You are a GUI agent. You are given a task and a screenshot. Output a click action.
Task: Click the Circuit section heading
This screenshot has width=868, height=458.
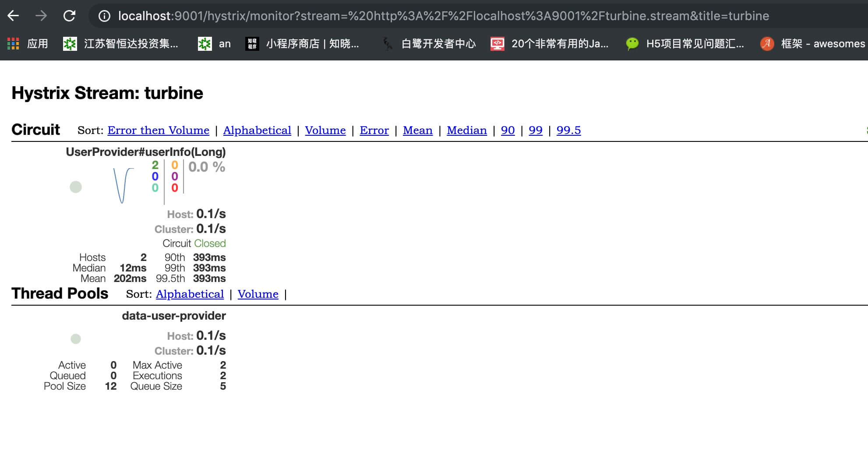point(35,130)
